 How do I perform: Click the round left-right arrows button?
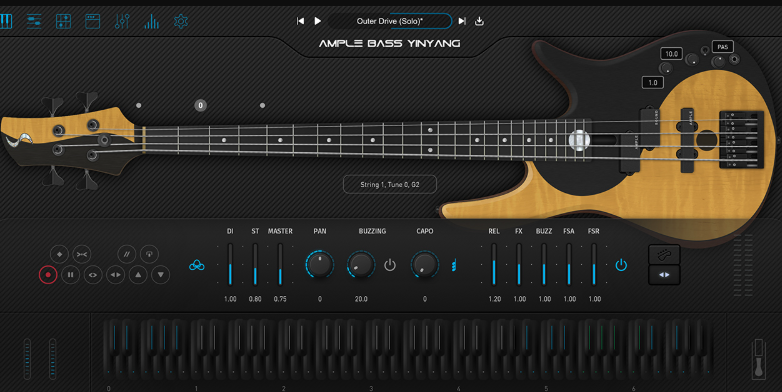click(116, 275)
